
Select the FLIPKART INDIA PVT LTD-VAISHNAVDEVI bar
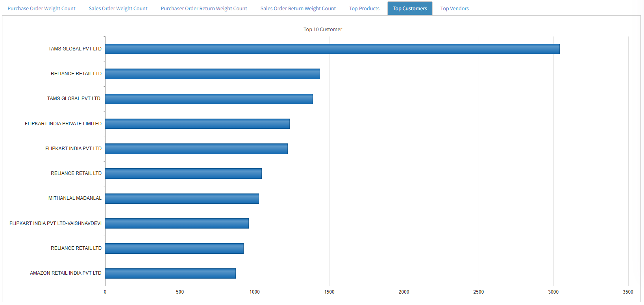(177, 223)
